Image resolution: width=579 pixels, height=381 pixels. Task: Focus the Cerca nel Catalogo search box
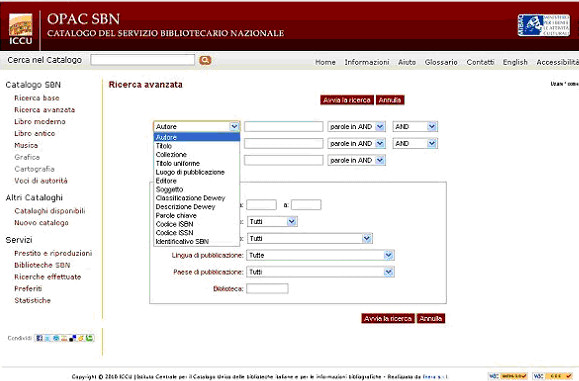coord(143,60)
